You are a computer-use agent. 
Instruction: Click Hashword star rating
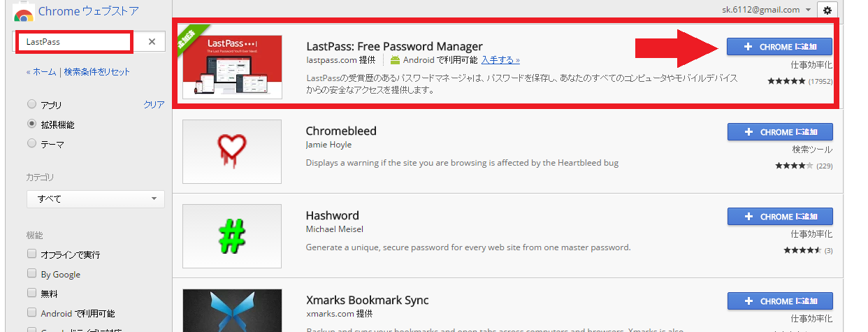coord(802,250)
